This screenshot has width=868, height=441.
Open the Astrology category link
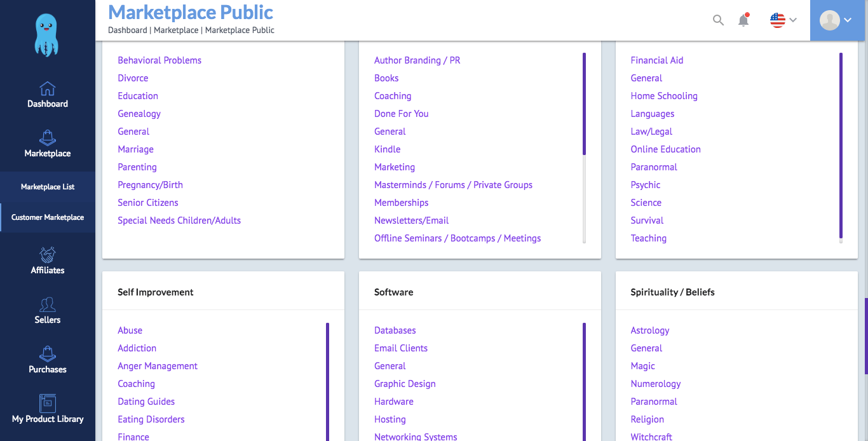[650, 330]
